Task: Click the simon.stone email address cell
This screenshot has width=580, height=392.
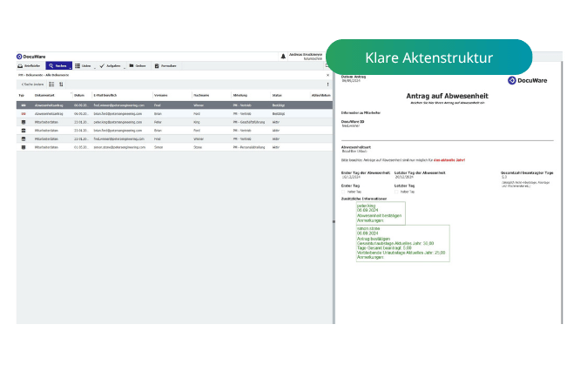Action: [119, 147]
